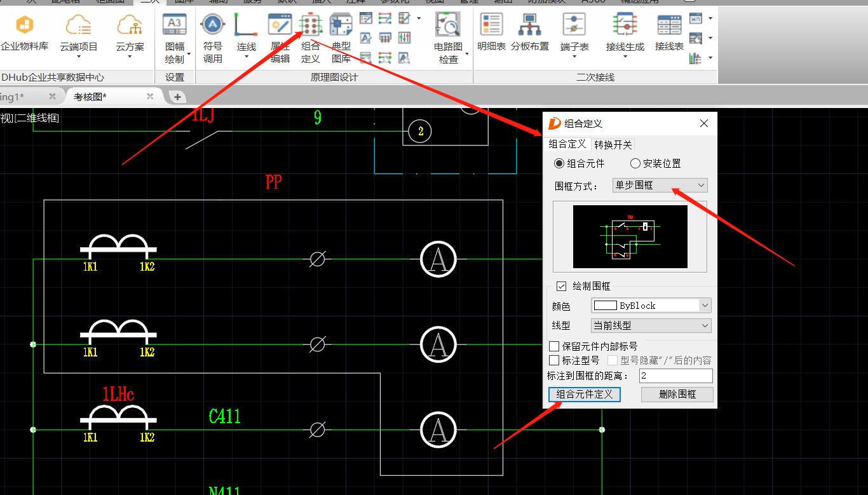The height and width of the screenshot is (495, 868).
Task: Click the small vertical sliders ribbon icon
Action: 404,38
